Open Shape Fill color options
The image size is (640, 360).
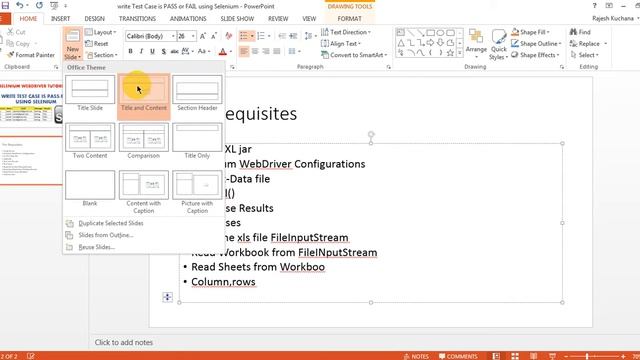pos(530,32)
